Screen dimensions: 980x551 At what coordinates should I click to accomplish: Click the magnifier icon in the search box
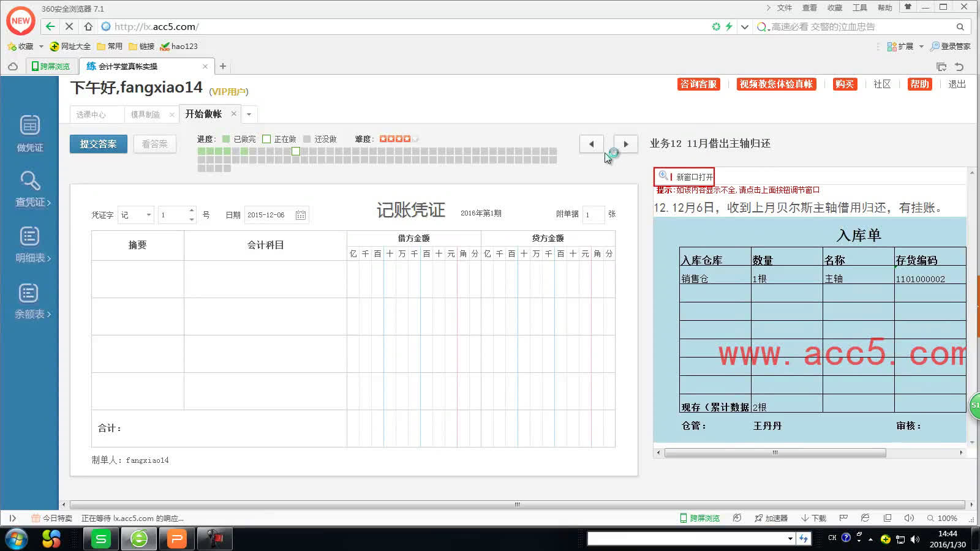click(960, 26)
